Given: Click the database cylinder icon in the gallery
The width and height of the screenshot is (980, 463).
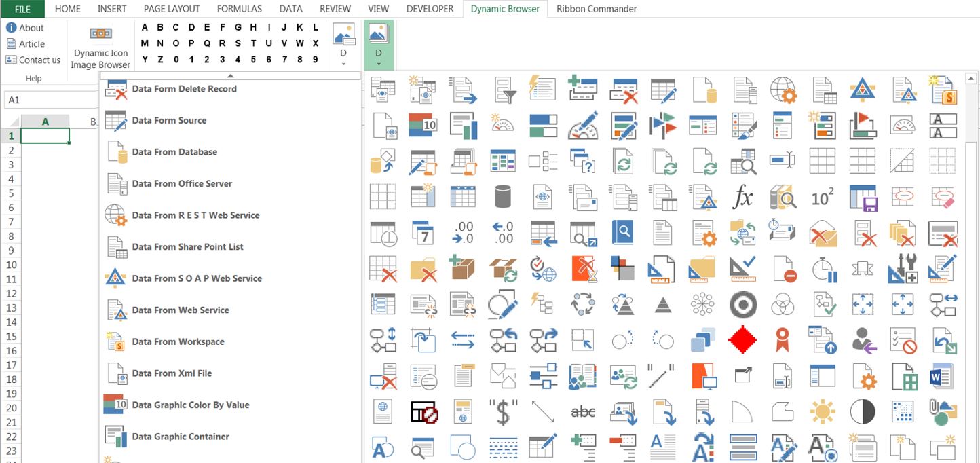Looking at the screenshot, I should tap(503, 197).
